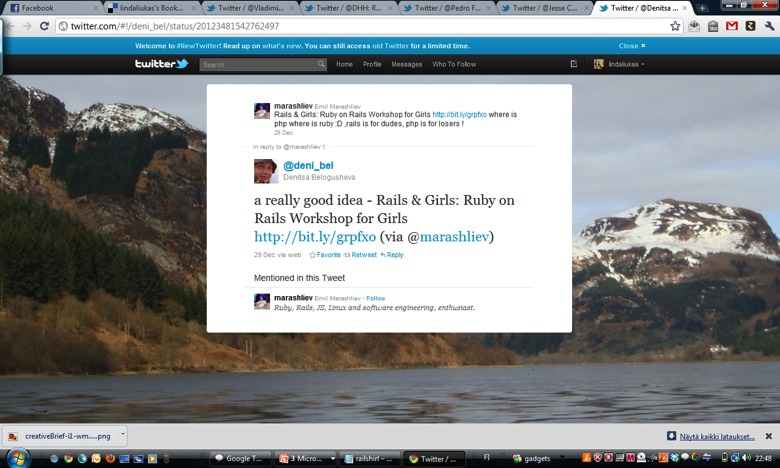Image resolution: width=780 pixels, height=468 pixels.
Task: Click the old Twitter link
Action: (390, 46)
